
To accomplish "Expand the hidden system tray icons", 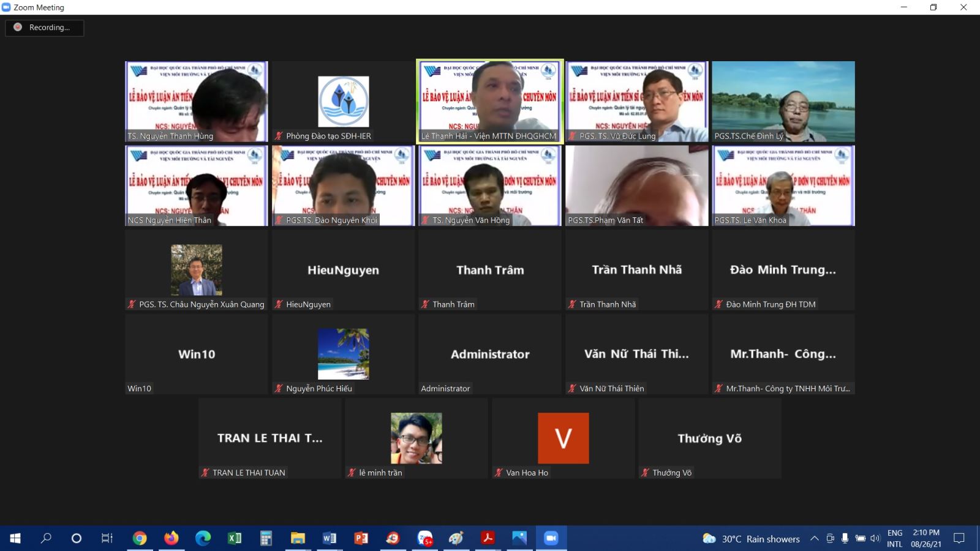I will coord(814,538).
